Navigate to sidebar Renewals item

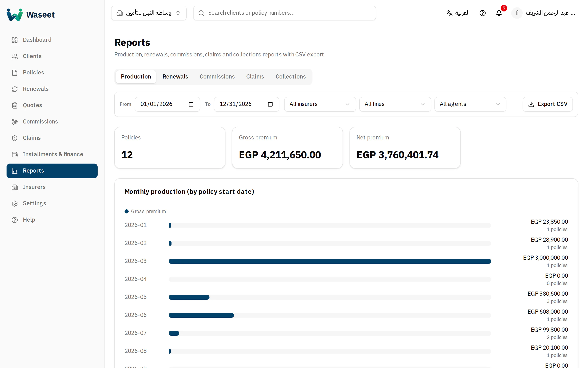click(52, 89)
